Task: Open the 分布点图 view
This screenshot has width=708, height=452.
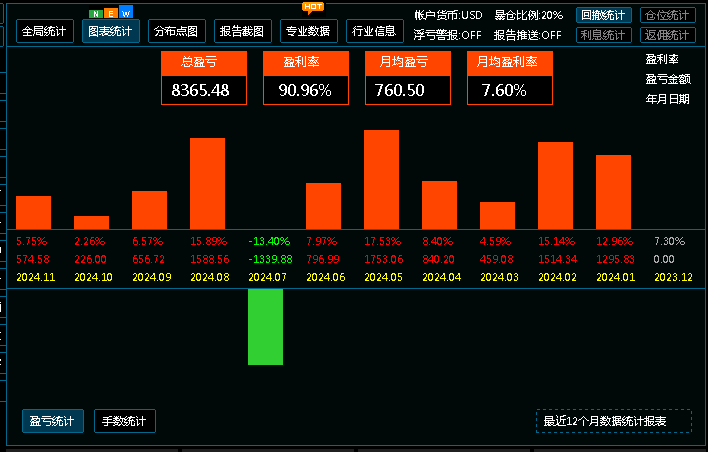Action: click(175, 31)
